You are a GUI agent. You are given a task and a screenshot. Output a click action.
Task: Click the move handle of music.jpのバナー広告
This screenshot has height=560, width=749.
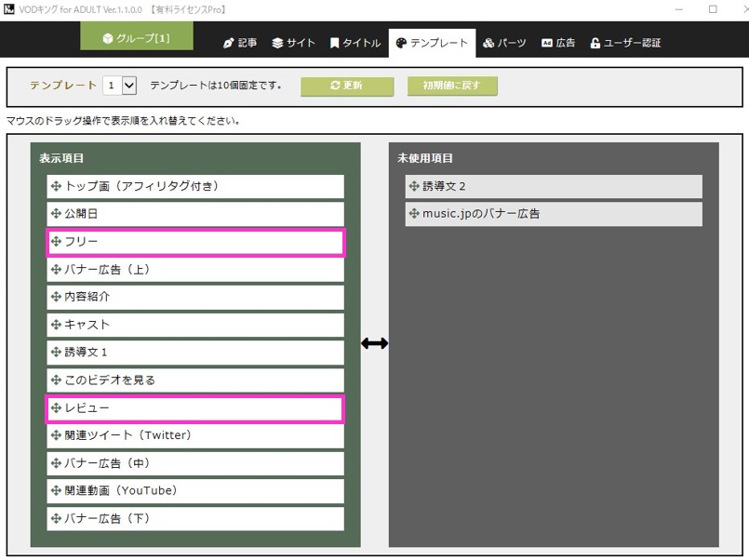coord(415,214)
